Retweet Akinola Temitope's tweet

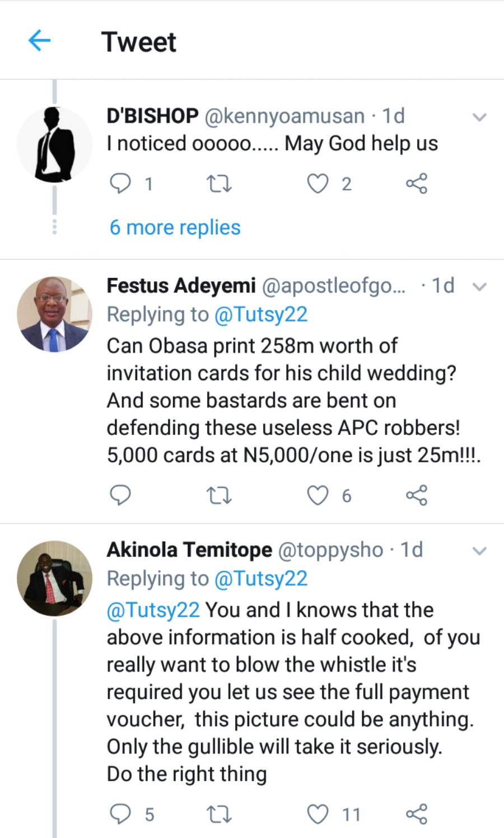pyautogui.click(x=218, y=814)
